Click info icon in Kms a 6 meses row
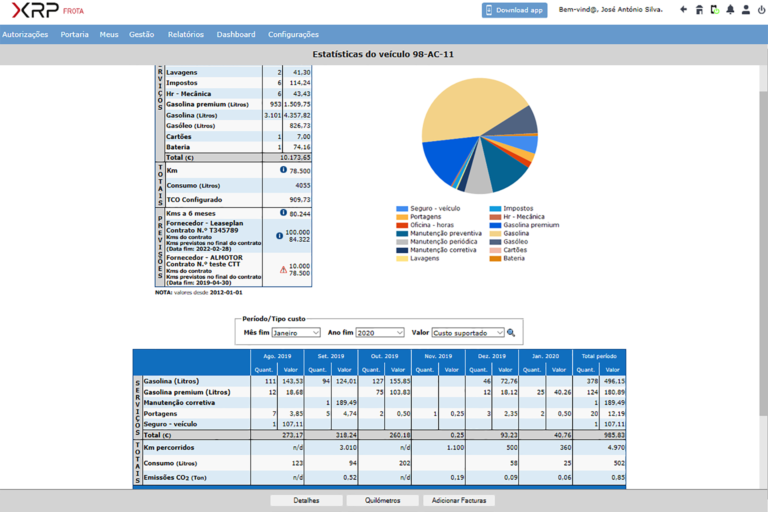Viewport: 768px width, 512px height. click(284, 213)
